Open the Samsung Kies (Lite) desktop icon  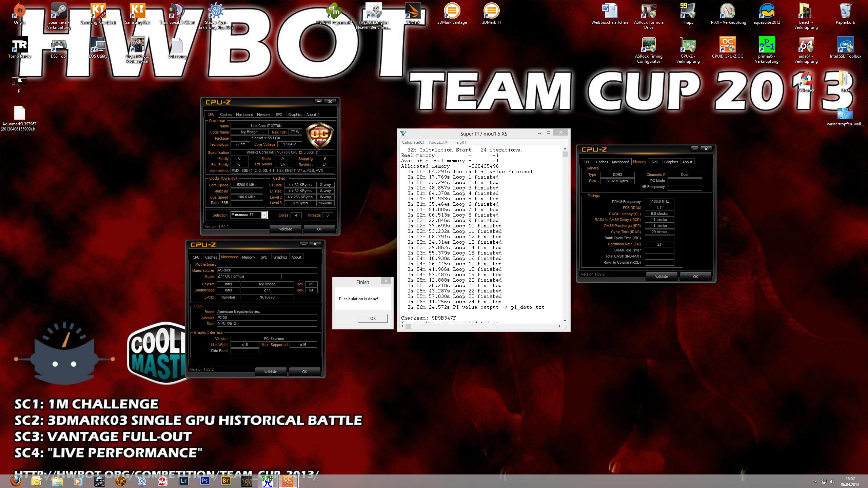[x=98, y=14]
